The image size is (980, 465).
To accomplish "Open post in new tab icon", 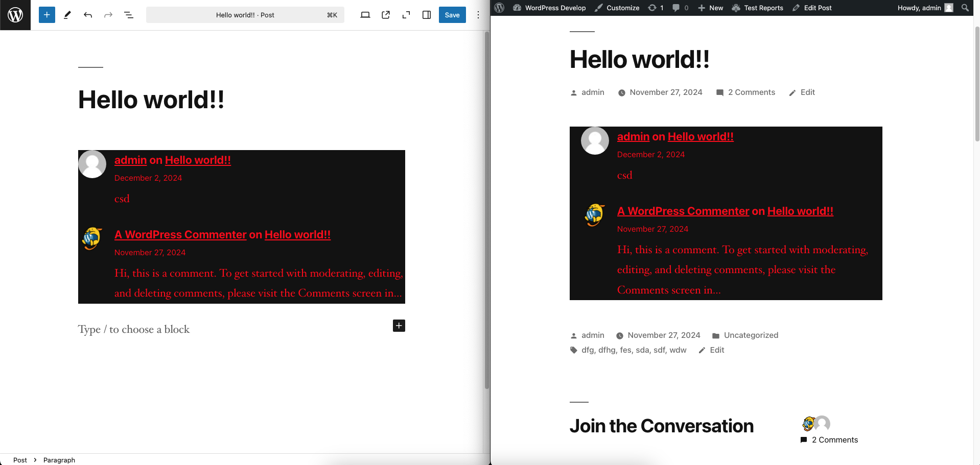I will click(386, 15).
